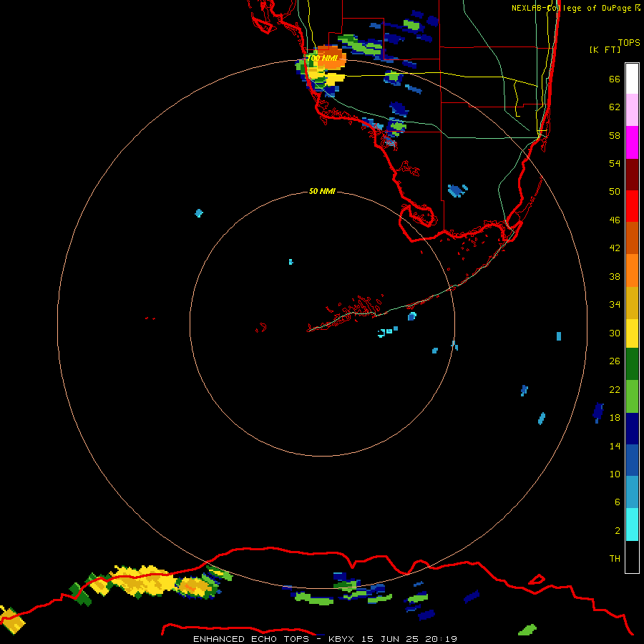Click the "22" legend value

[615, 390]
